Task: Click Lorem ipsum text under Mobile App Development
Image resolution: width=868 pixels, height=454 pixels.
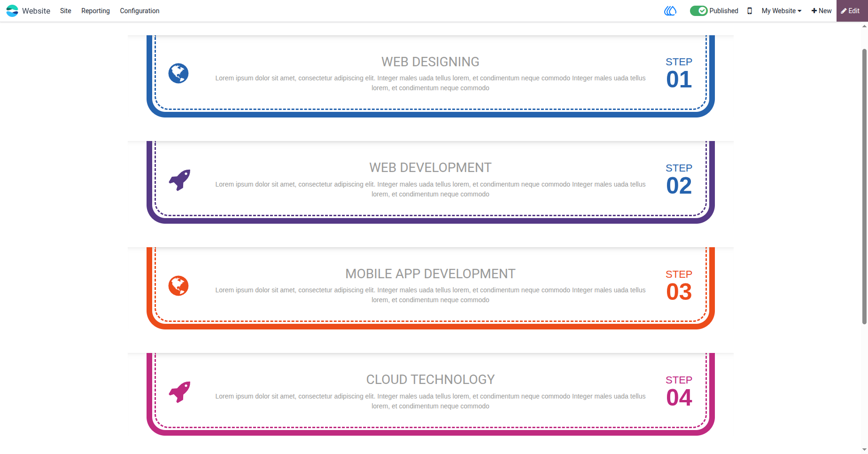Action: pyautogui.click(x=430, y=295)
